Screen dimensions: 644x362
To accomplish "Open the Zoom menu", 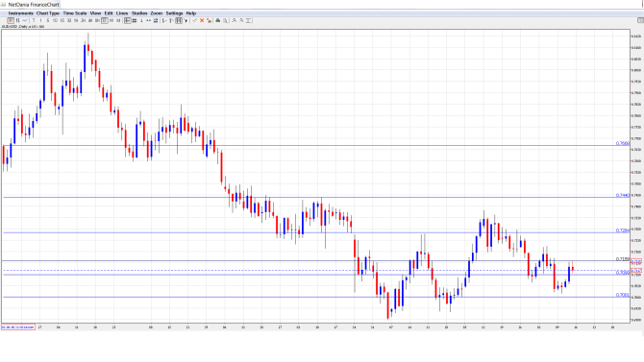I will 157,13.
